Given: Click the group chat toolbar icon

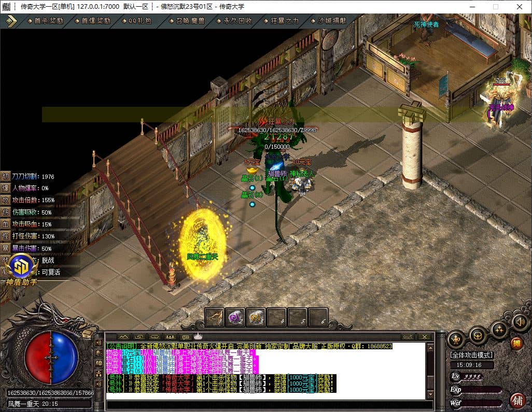Looking at the screenshot, I should coord(170,337).
